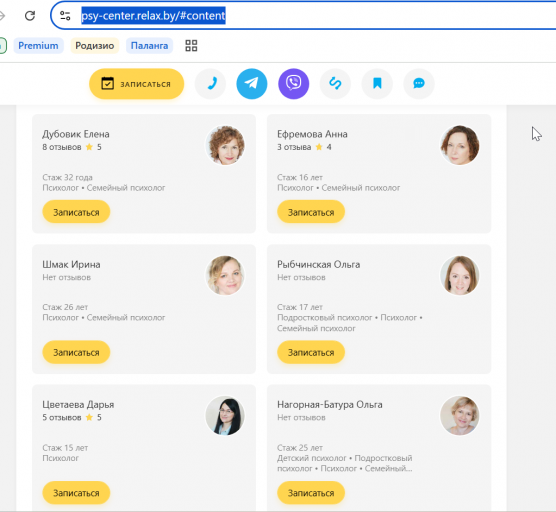Click the top ЗАПИСАТЬСЯ booking button
The height and width of the screenshot is (512, 556).
coord(137,84)
